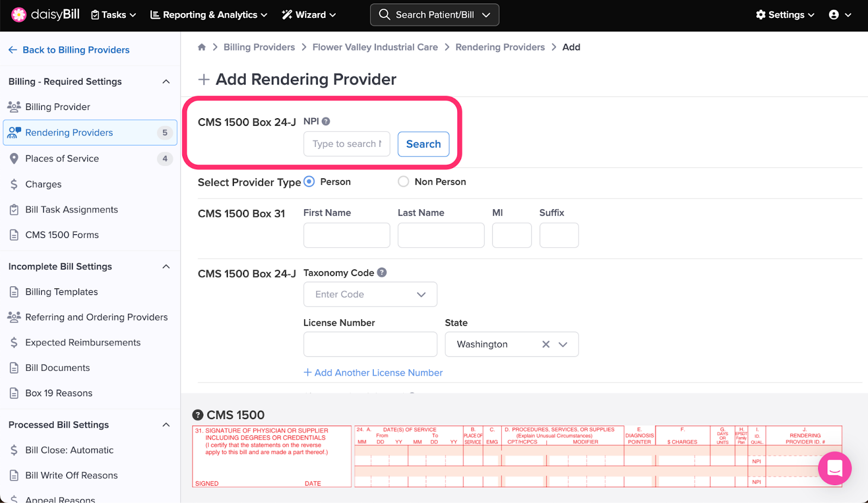The image size is (868, 503).
Task: Click the First Name field
Action: [347, 235]
